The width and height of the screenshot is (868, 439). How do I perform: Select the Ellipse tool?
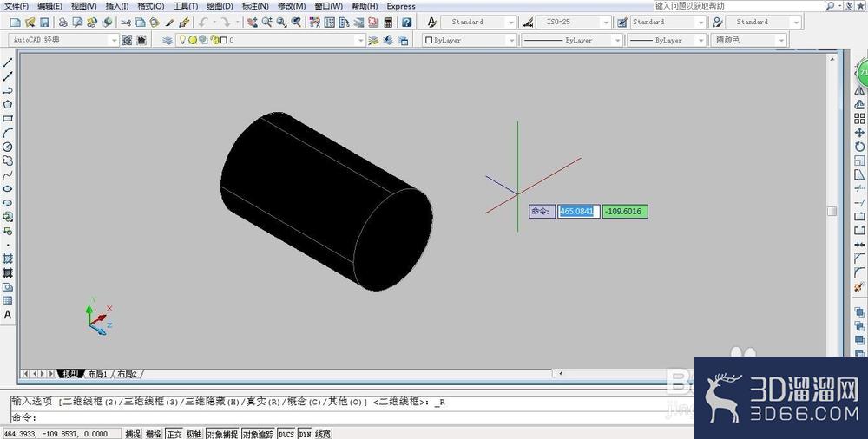click(x=8, y=189)
